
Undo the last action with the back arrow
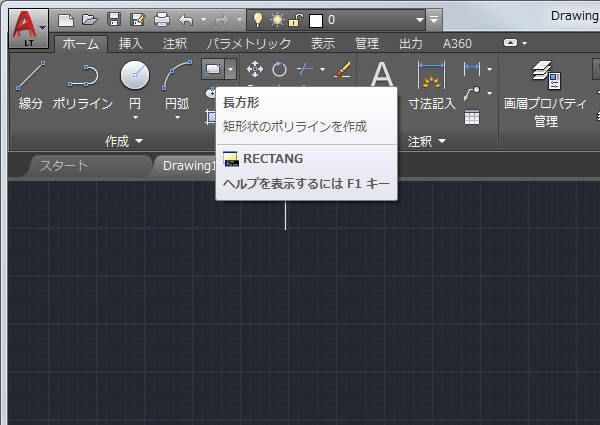pos(186,20)
